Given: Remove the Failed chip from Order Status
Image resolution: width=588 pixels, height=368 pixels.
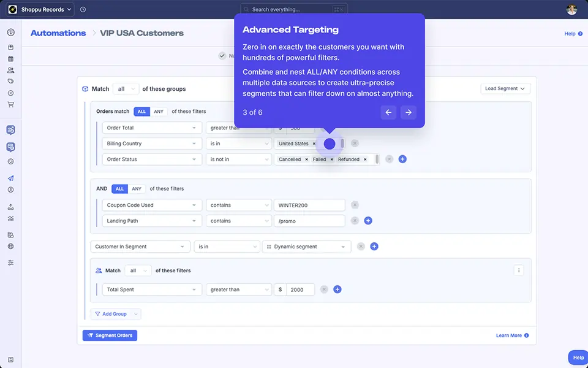Looking at the screenshot, I should (x=331, y=159).
